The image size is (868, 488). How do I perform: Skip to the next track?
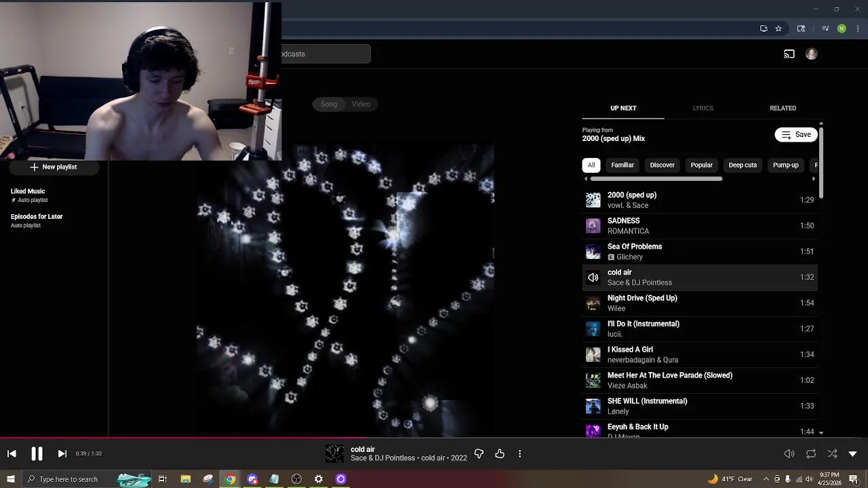[62, 453]
